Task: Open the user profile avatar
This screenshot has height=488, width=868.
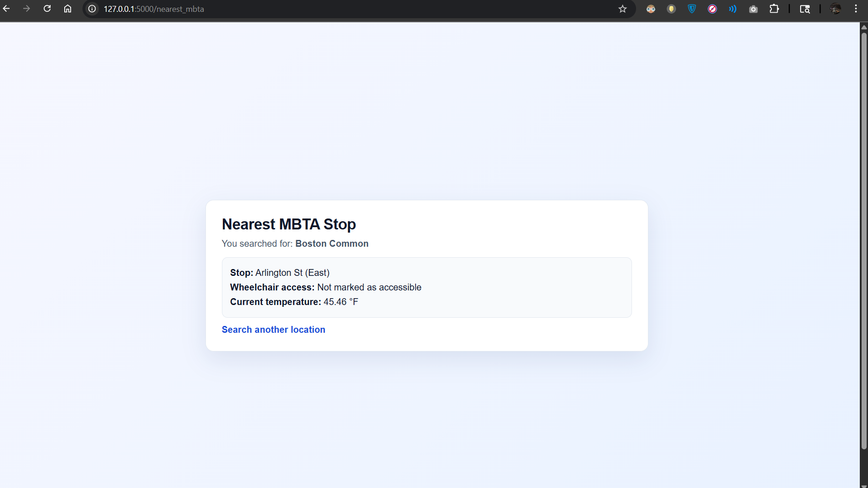Action: point(836,9)
